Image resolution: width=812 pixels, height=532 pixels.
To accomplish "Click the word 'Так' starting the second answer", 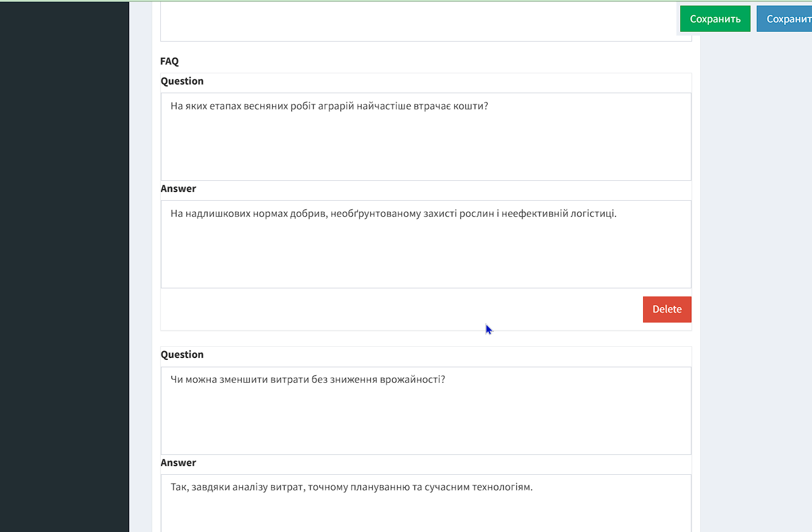I will [178, 487].
